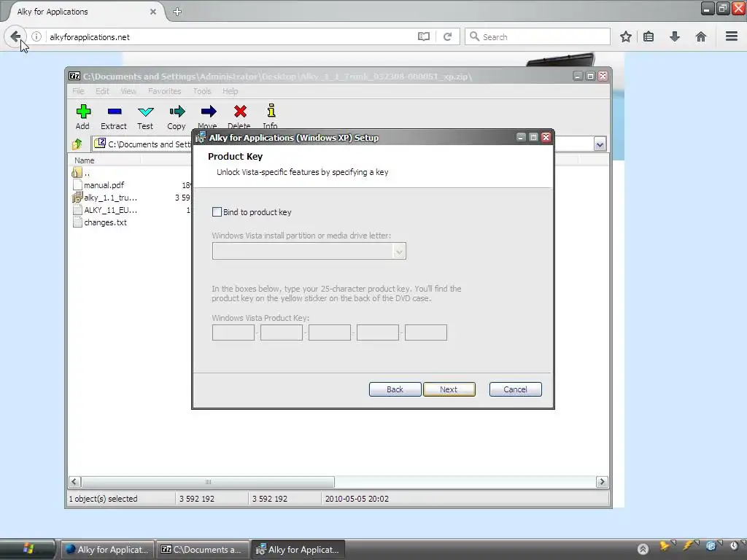Viewport: 747px width, 560px height.
Task: Go up one folder in 7-Zip
Action: (77, 144)
